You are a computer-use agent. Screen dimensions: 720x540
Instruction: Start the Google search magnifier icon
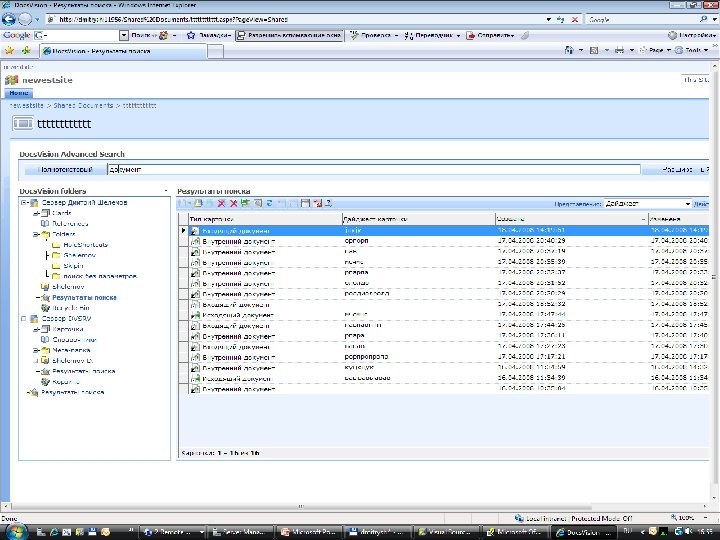[x=703, y=19]
